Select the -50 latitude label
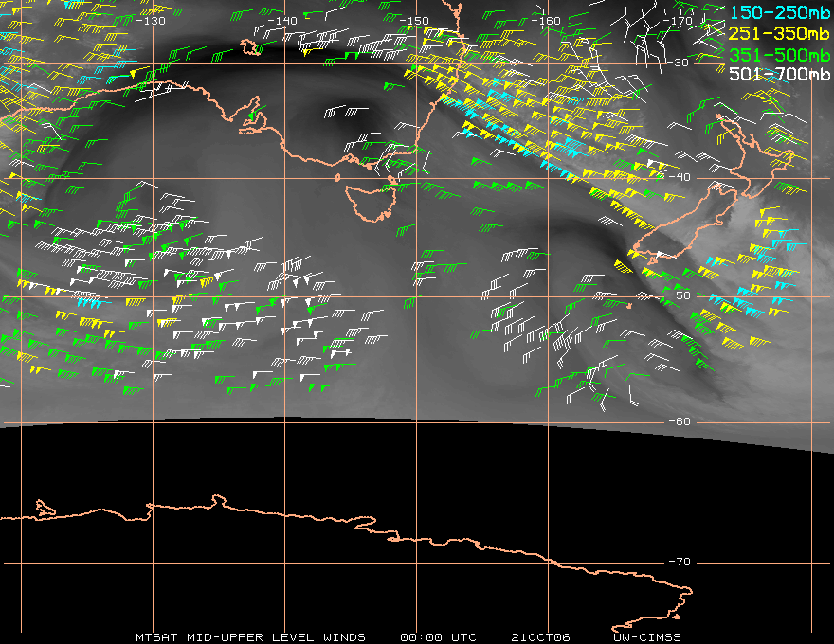Image resolution: width=834 pixels, height=644 pixels. coord(680,295)
